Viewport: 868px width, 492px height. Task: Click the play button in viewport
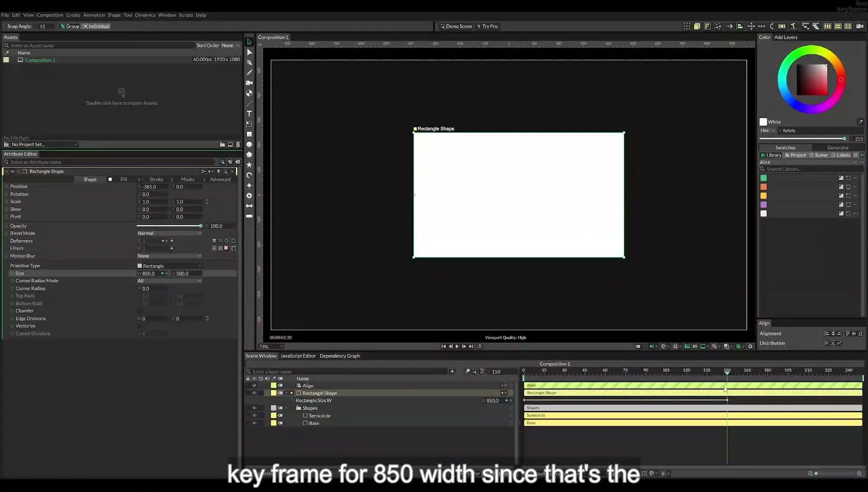point(457,346)
